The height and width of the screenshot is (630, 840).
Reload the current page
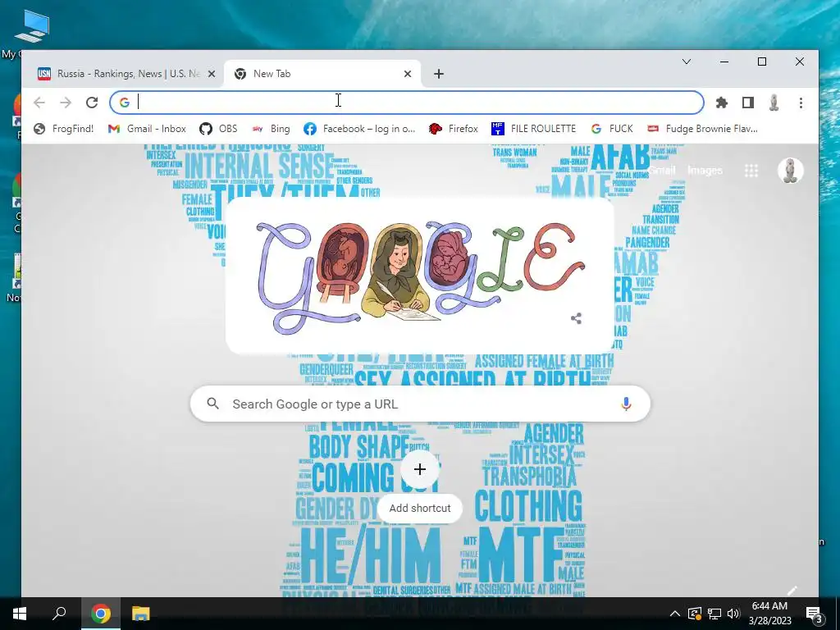pyautogui.click(x=92, y=103)
